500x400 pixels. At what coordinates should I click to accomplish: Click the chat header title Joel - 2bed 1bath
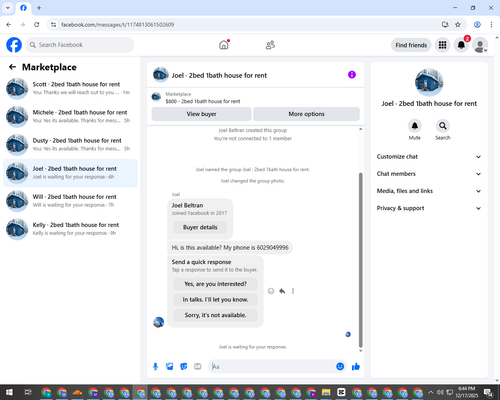[x=219, y=75]
